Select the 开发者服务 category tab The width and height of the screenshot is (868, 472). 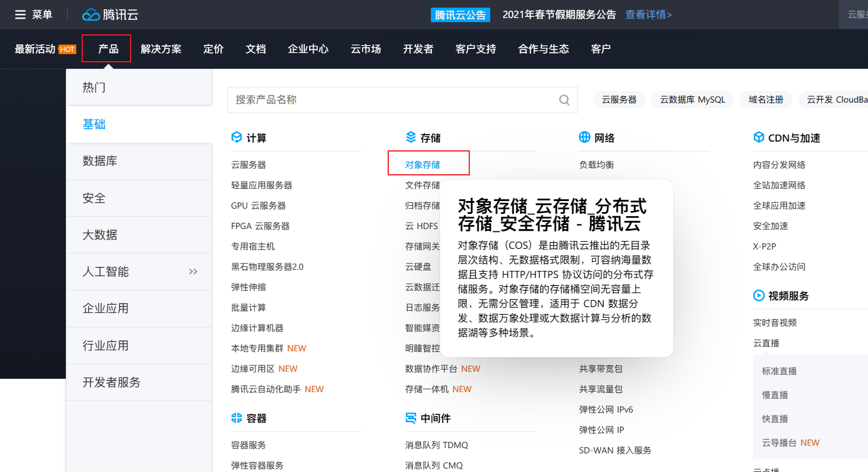pos(139,382)
